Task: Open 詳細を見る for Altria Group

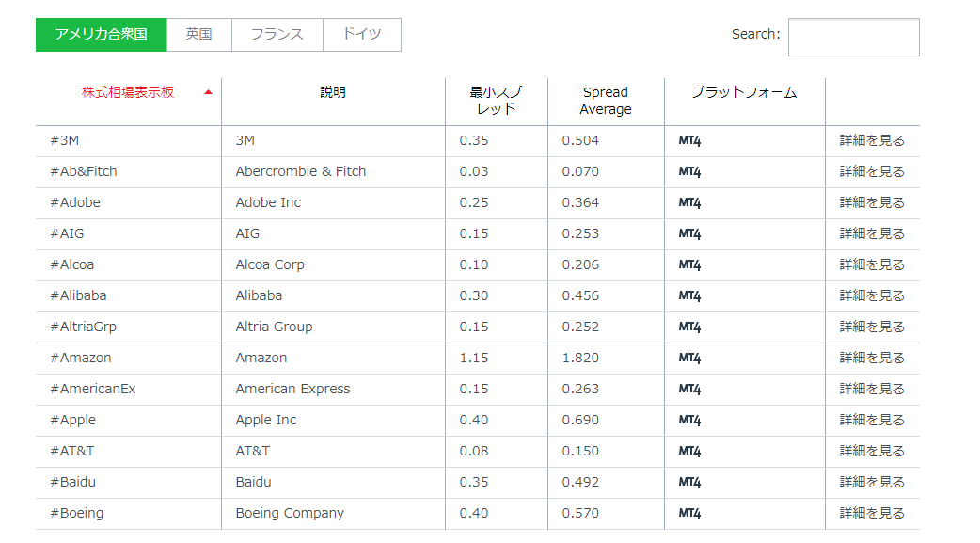Action: [x=872, y=327]
